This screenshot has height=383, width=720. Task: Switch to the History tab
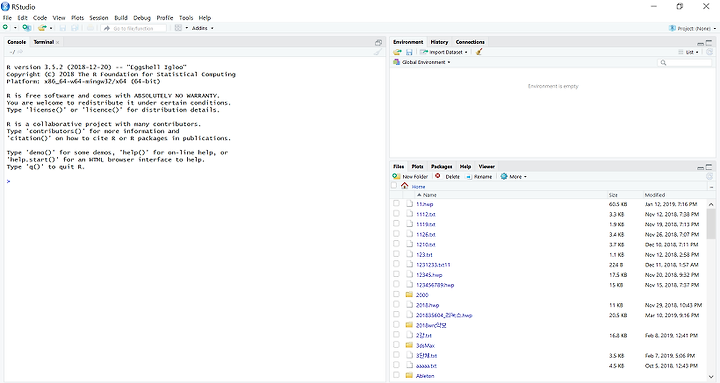pyautogui.click(x=439, y=42)
